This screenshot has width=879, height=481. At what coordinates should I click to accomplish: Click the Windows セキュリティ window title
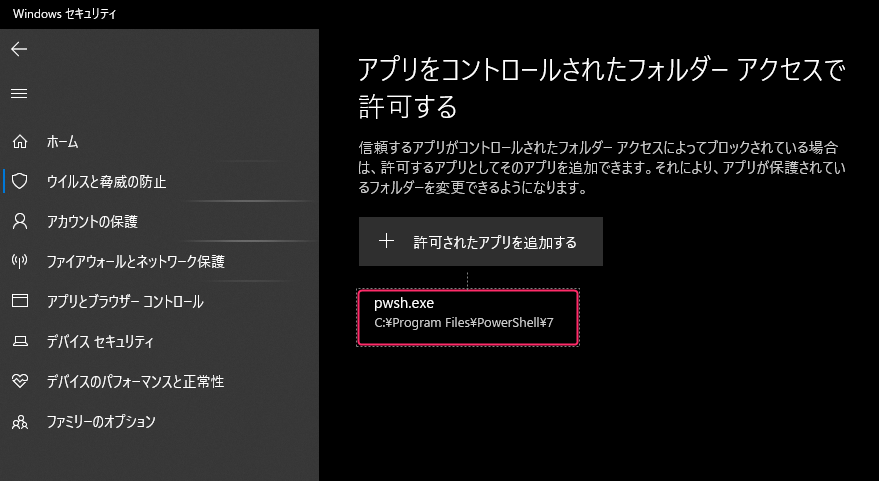[64, 14]
